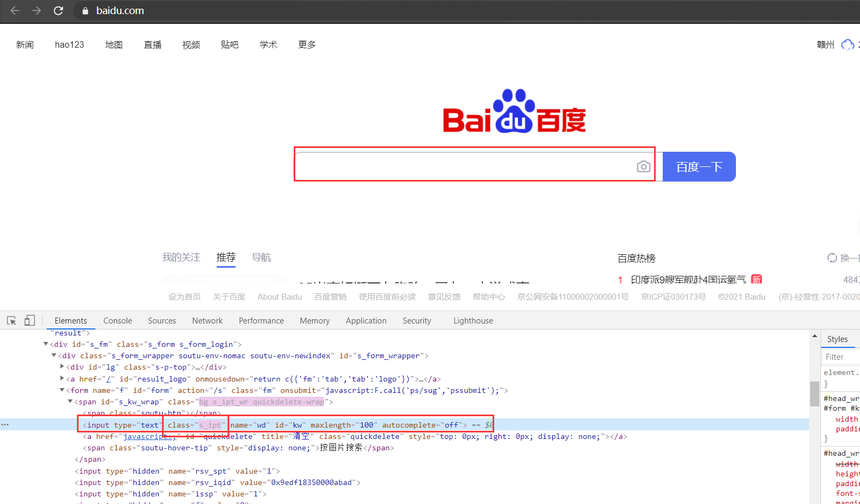Select the hidden input row named rsv_iqid
860x504 pixels.
point(218,482)
